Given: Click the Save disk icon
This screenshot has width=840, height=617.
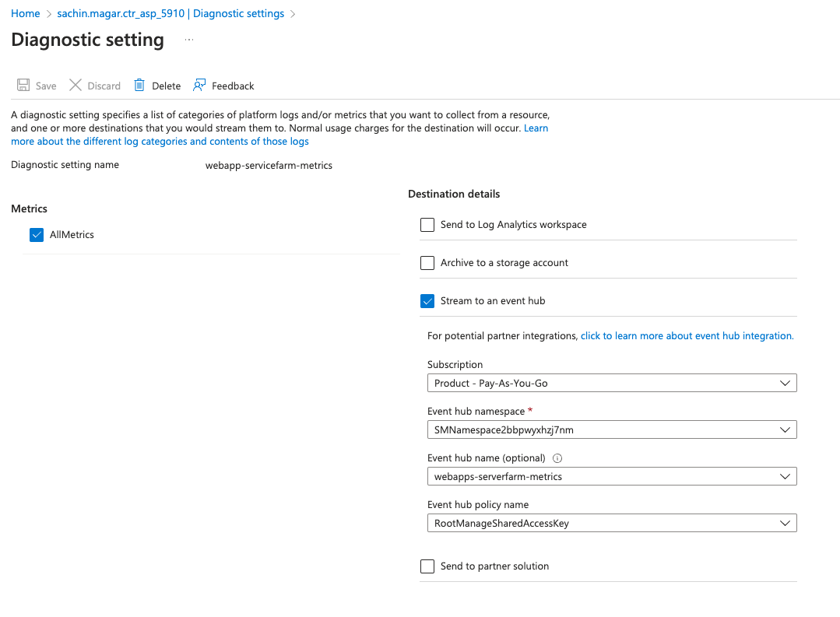Looking at the screenshot, I should (x=23, y=86).
